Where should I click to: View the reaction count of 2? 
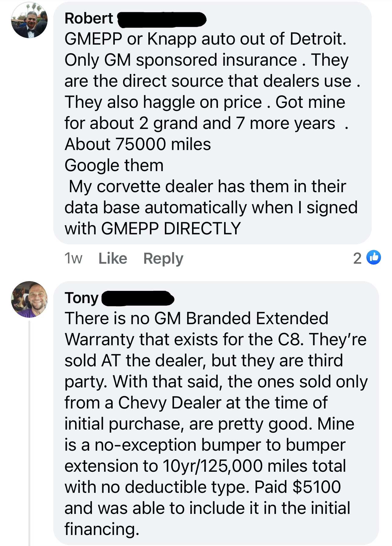[358, 258]
